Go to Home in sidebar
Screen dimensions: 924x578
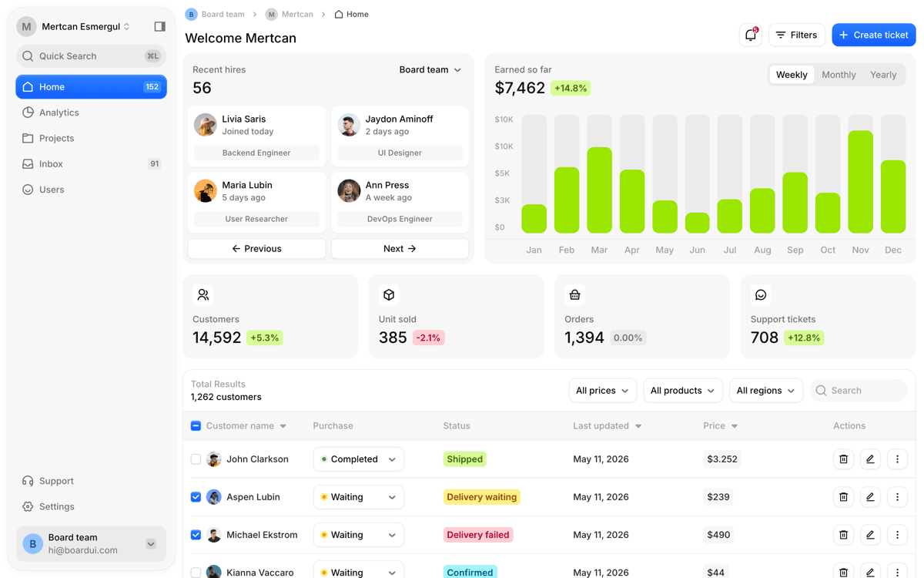point(91,87)
